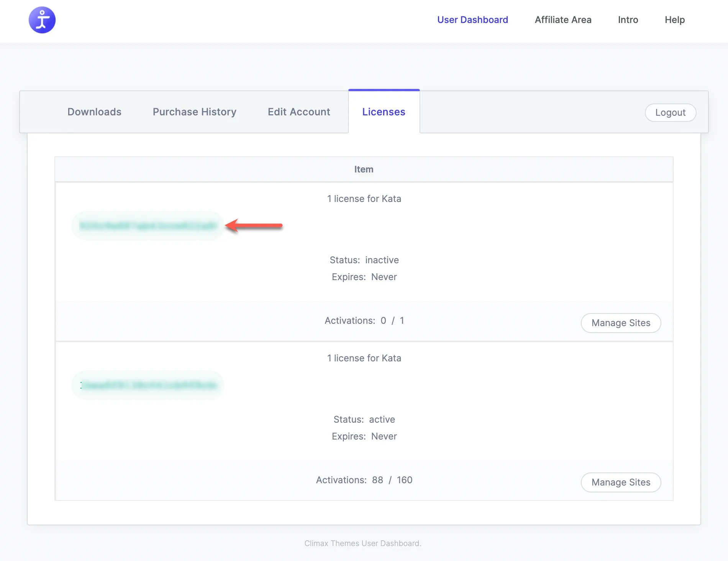Go to the Affiliate Area page
Screen dimensions: 728x561
pos(563,20)
